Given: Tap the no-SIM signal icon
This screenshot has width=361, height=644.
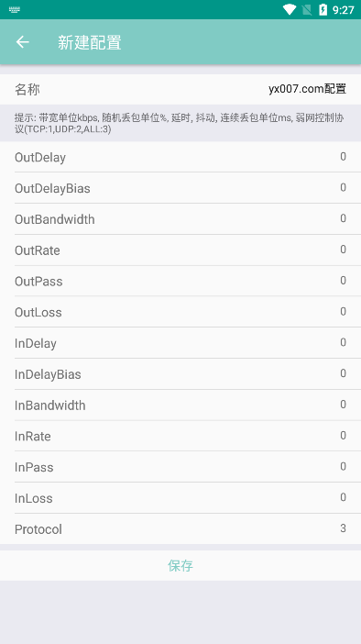Looking at the screenshot, I should [x=306, y=9].
